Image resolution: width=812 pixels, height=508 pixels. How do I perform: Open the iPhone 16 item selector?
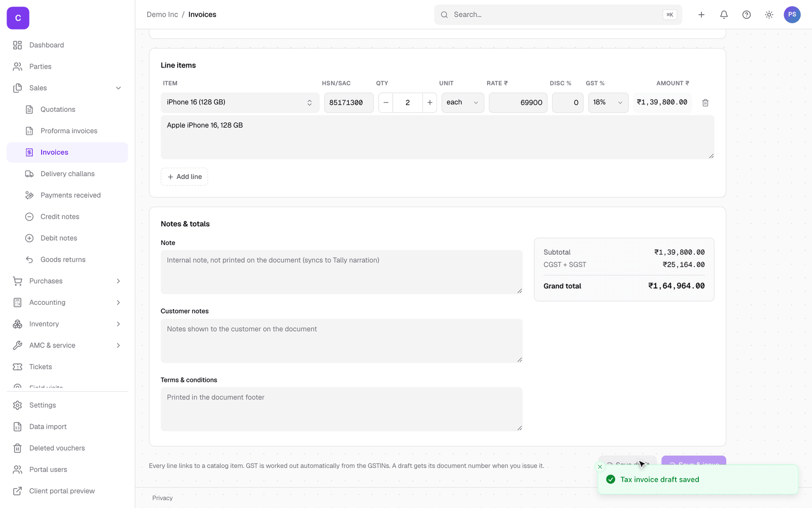240,103
